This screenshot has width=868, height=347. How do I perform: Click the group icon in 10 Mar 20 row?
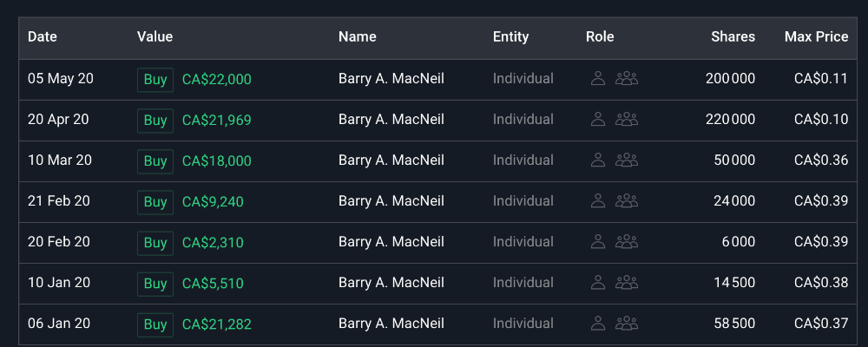pyautogui.click(x=627, y=160)
